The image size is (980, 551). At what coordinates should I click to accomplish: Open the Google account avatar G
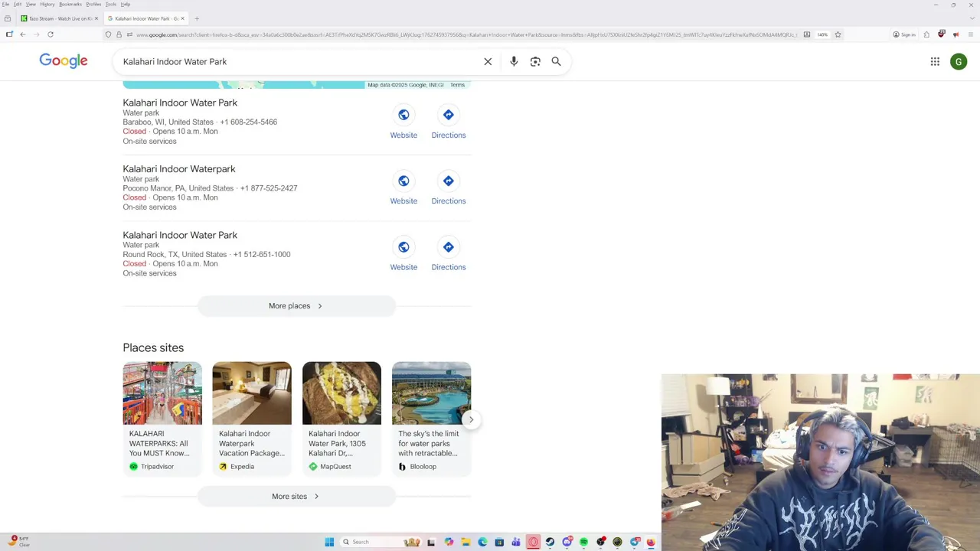[x=959, y=61]
